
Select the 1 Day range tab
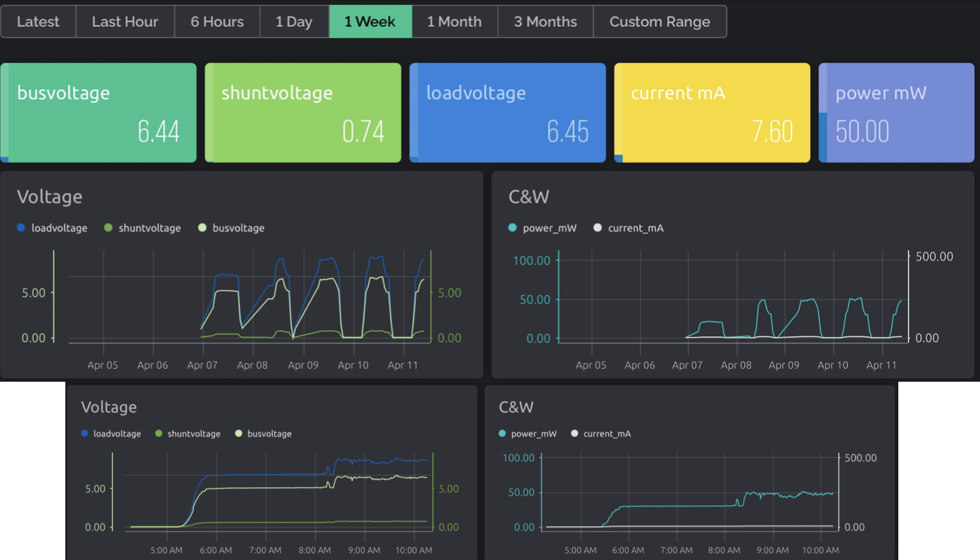[293, 22]
